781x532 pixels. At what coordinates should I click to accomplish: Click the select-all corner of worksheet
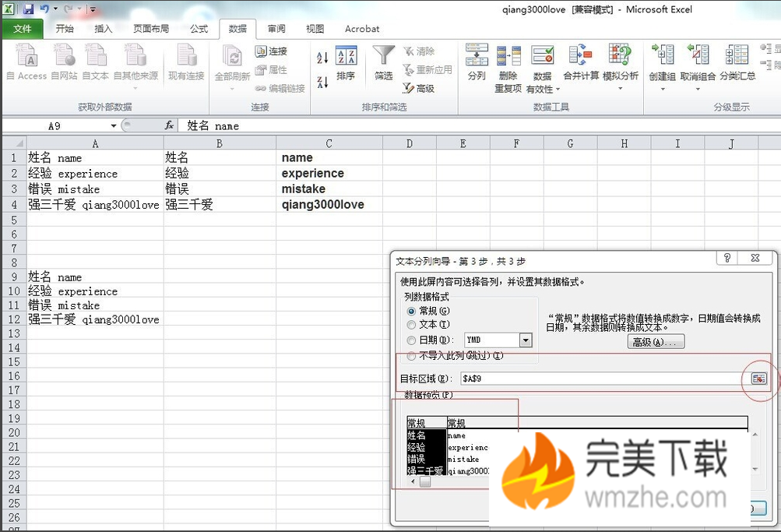15,143
